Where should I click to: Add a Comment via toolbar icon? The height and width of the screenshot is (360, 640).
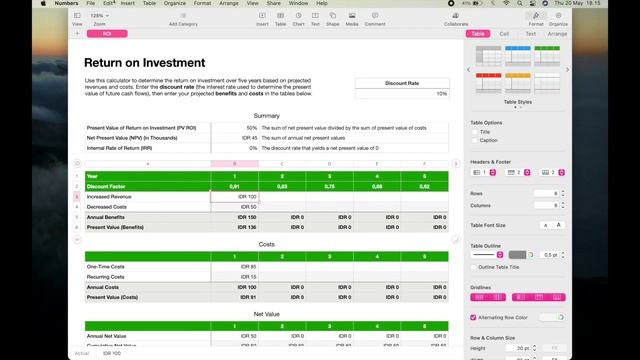pyautogui.click(x=375, y=16)
